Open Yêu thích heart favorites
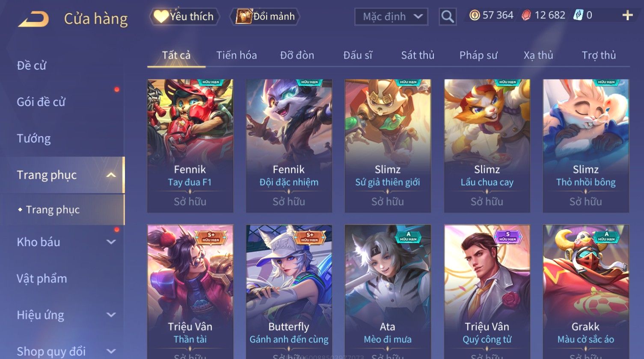644x359 pixels. tap(184, 17)
